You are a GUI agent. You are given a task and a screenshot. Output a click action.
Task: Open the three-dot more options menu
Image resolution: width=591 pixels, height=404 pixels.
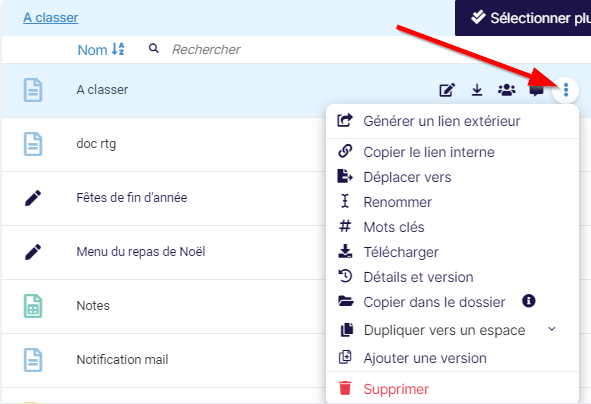pyautogui.click(x=565, y=90)
